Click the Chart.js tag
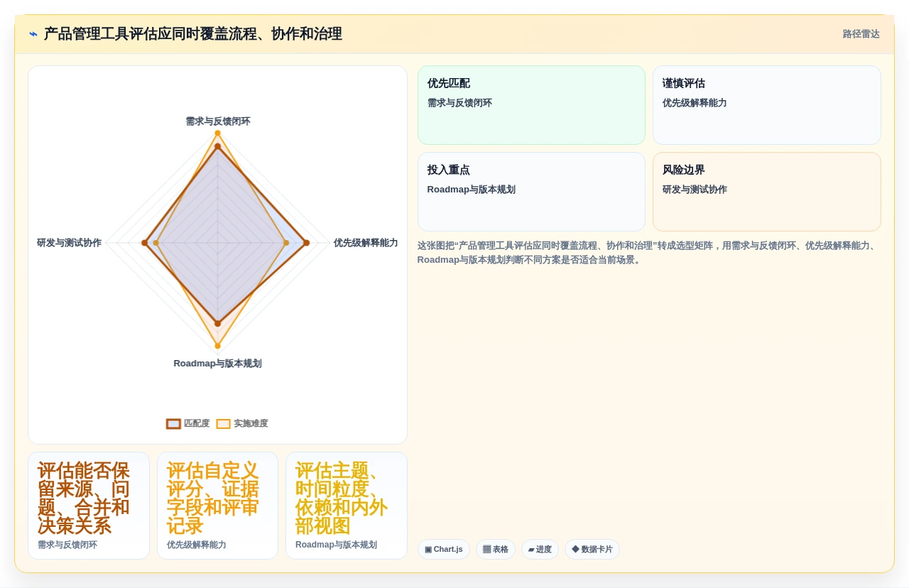 tap(443, 550)
